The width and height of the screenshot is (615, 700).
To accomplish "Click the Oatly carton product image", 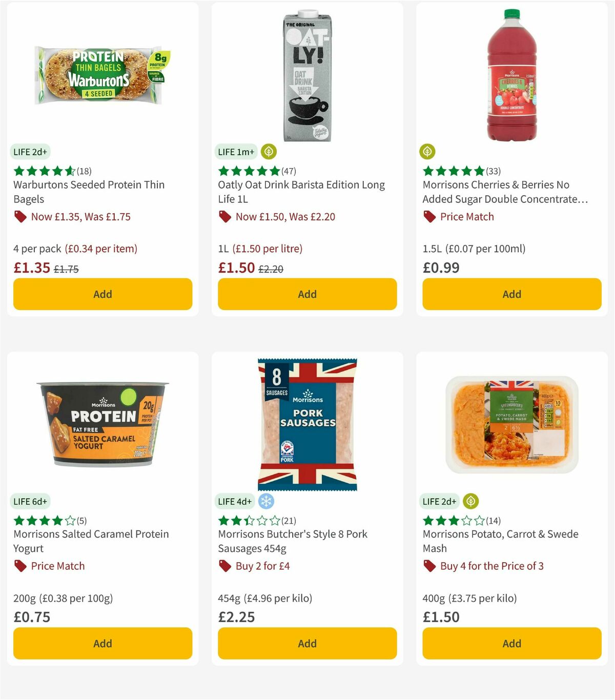I will (x=306, y=77).
